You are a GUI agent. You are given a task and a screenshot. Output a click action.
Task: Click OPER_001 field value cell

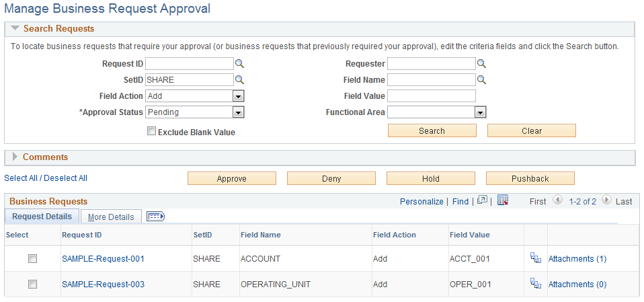[x=471, y=285]
